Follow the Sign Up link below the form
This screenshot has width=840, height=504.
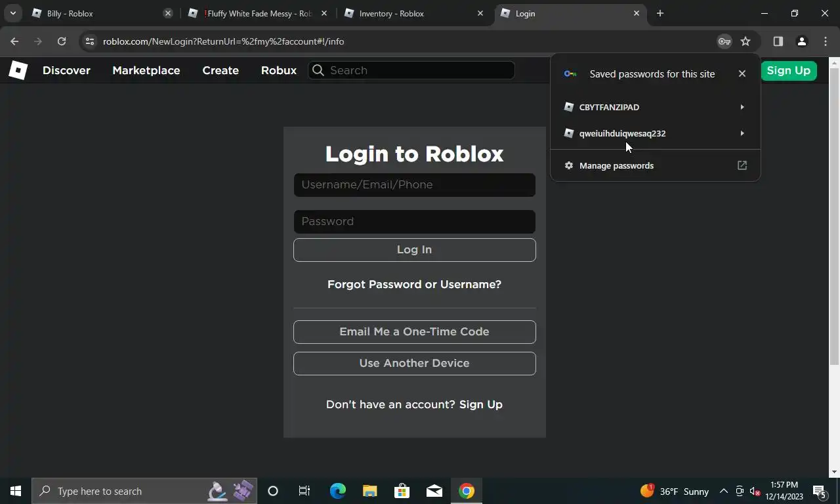tap(481, 404)
